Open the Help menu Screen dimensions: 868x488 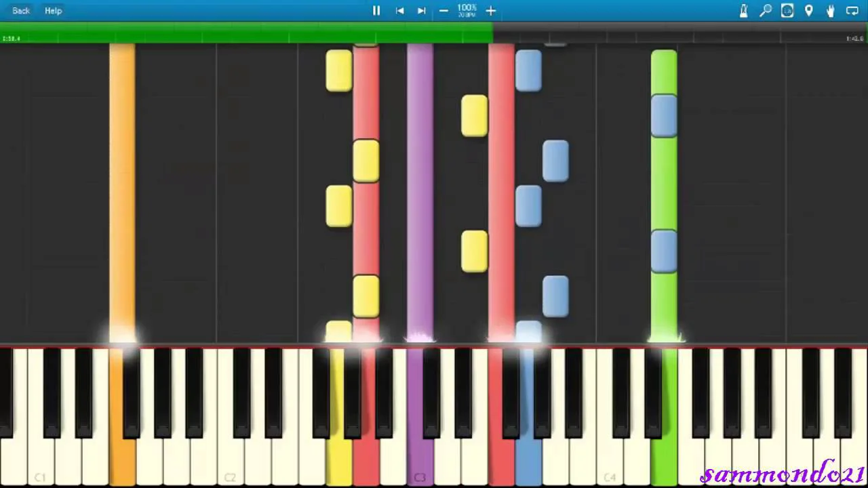tap(53, 11)
